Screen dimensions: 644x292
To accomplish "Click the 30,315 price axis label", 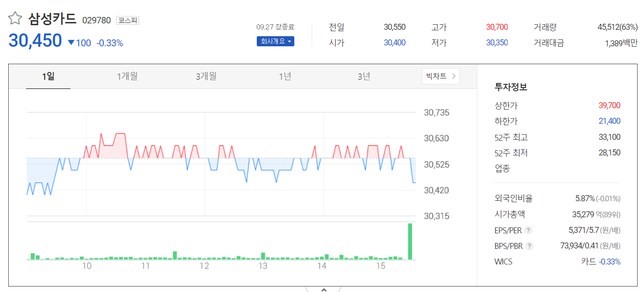I will pyautogui.click(x=437, y=216).
